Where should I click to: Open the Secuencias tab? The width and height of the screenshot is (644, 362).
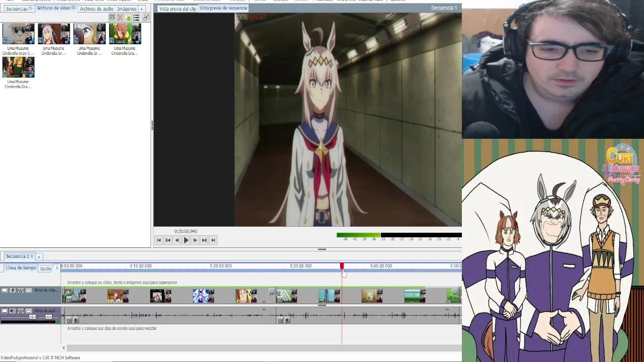pos(19,9)
